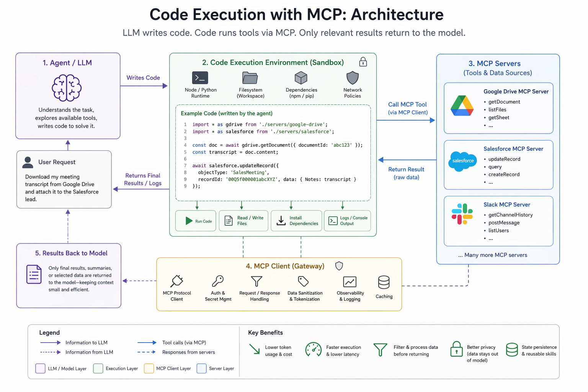The image size is (588, 392).
Task: Click the Read / Write Files button
Action: pos(243,221)
